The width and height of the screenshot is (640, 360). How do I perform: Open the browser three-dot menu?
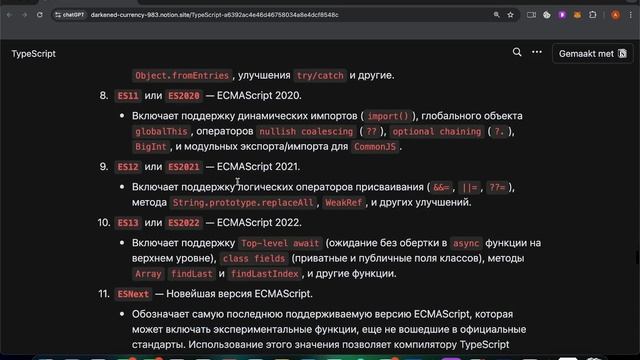(x=631, y=15)
